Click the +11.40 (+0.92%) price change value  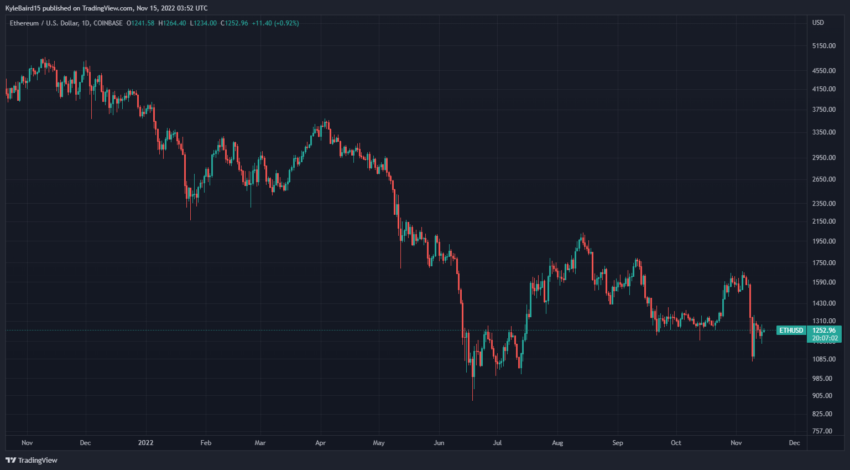click(x=275, y=23)
